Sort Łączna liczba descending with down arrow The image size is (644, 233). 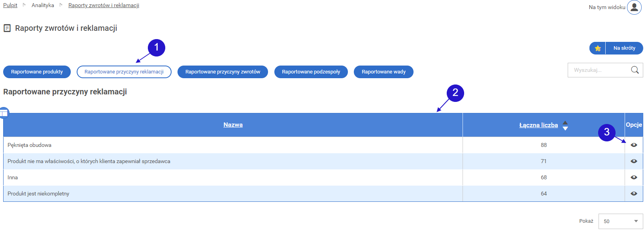[565, 128]
